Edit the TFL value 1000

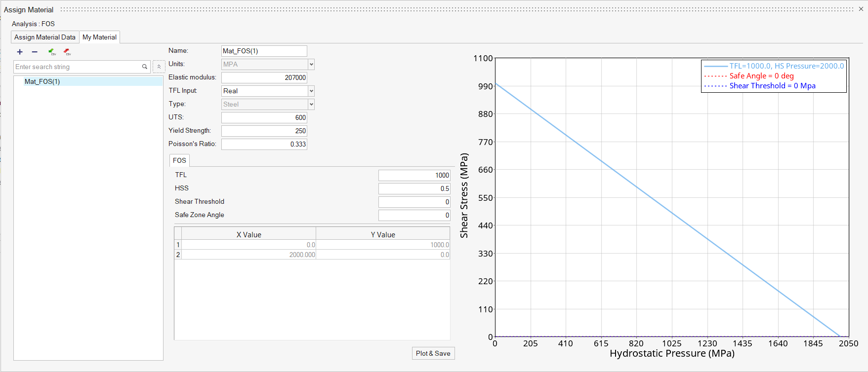(414, 175)
